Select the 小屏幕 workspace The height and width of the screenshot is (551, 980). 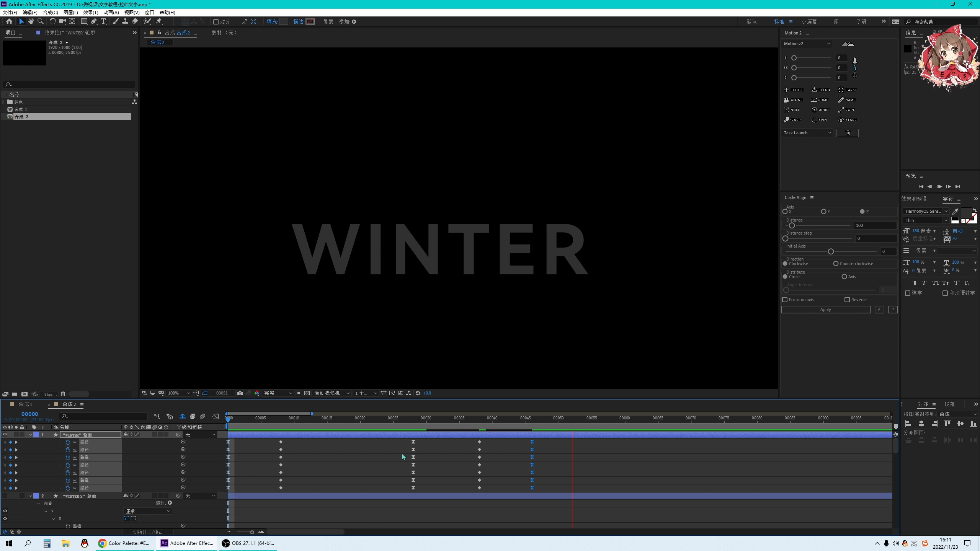(809, 22)
